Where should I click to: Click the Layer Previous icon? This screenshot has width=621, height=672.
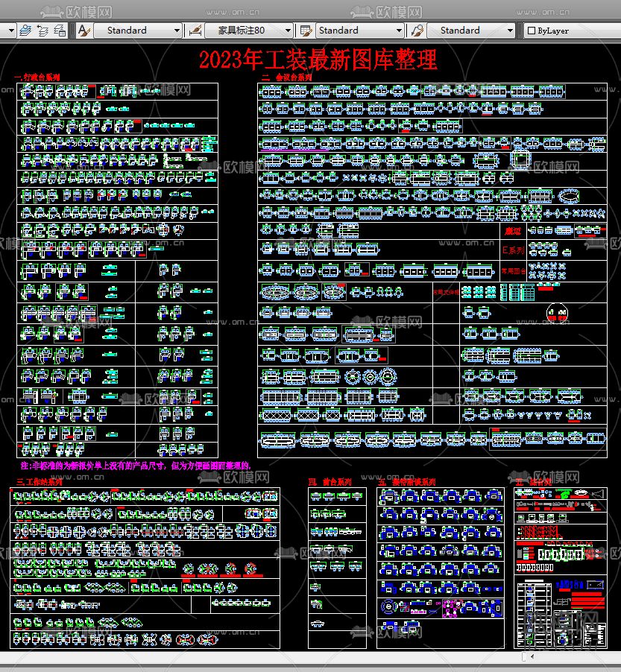point(43,31)
